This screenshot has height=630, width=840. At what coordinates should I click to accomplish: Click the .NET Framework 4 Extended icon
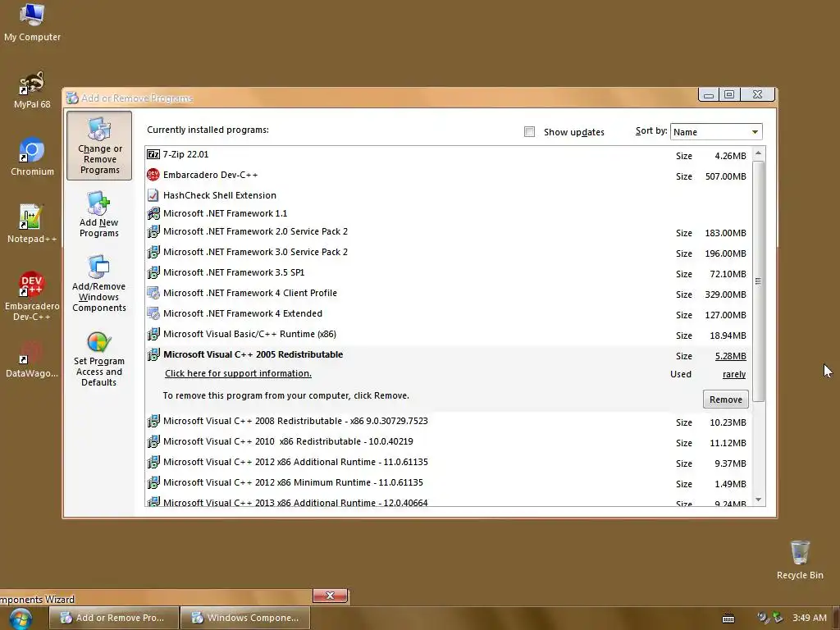tap(153, 313)
